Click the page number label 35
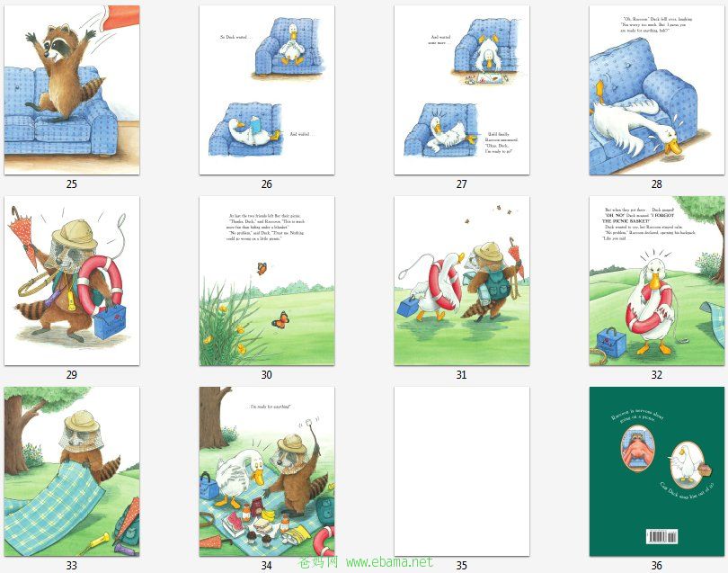The width and height of the screenshot is (728, 573). coord(461,566)
